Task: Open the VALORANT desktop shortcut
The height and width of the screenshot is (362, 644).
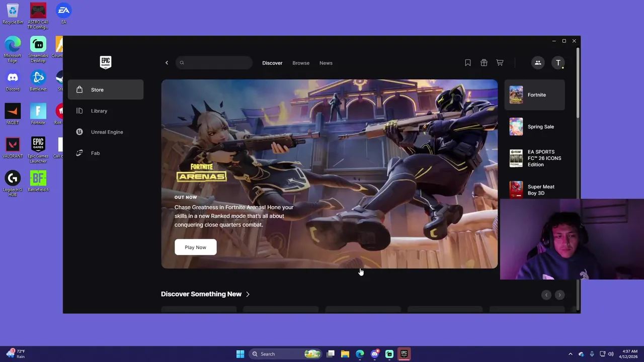Action: pyautogui.click(x=13, y=148)
